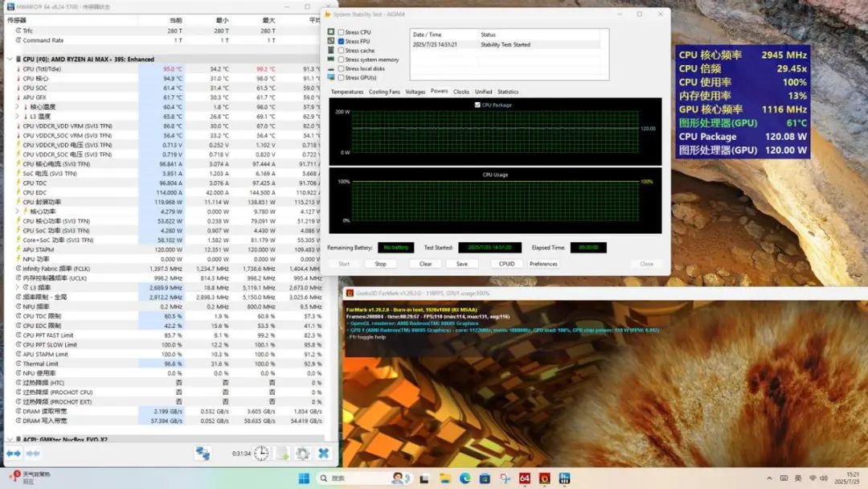Click the HWiNFO network remote connection icon
868x489 pixels.
(202, 454)
